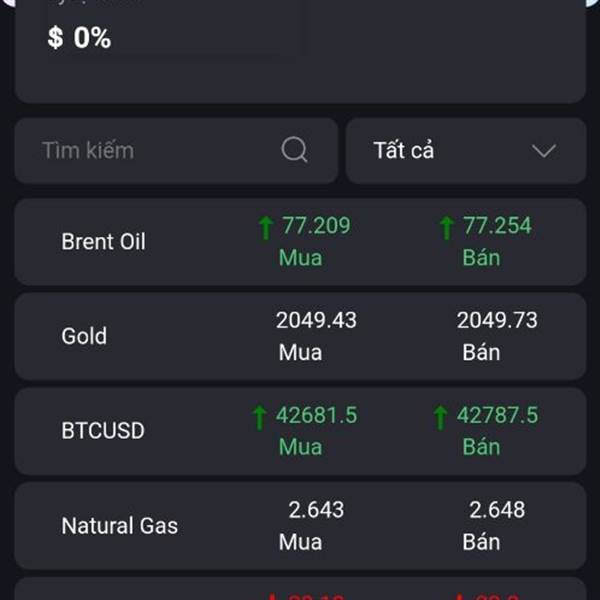
Task: Tap Mua for Natural Gas 2.643
Action: (300, 542)
